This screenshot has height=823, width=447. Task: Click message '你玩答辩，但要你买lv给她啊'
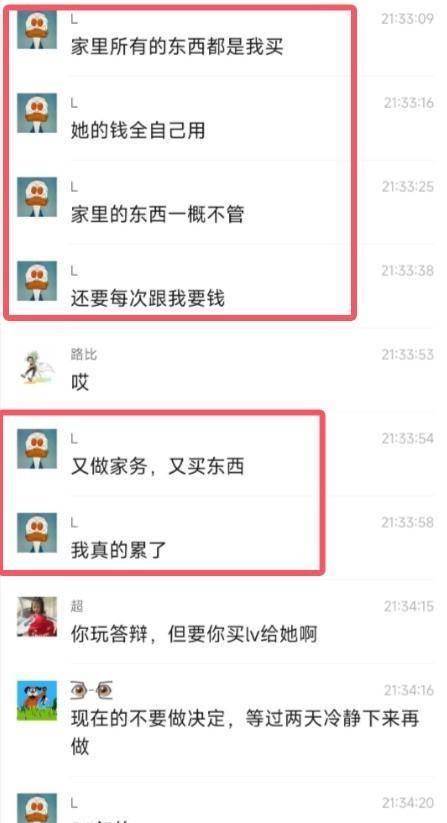pyautogui.click(x=194, y=635)
